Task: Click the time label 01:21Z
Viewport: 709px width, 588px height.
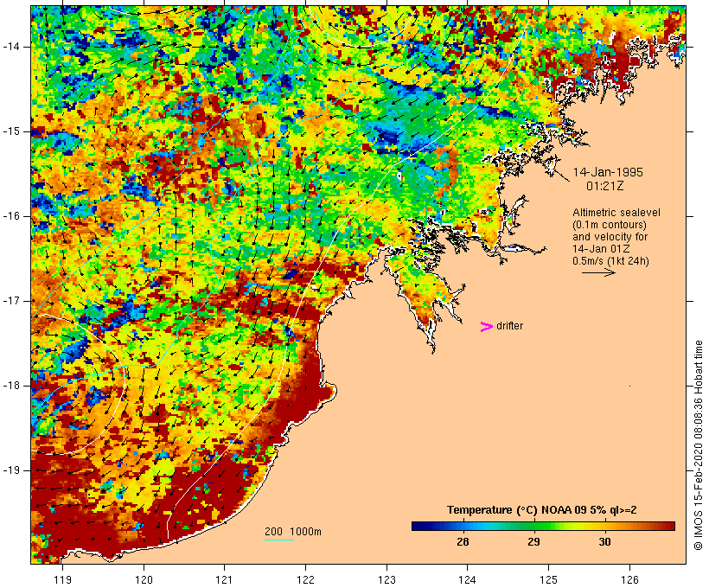Action: tap(605, 186)
